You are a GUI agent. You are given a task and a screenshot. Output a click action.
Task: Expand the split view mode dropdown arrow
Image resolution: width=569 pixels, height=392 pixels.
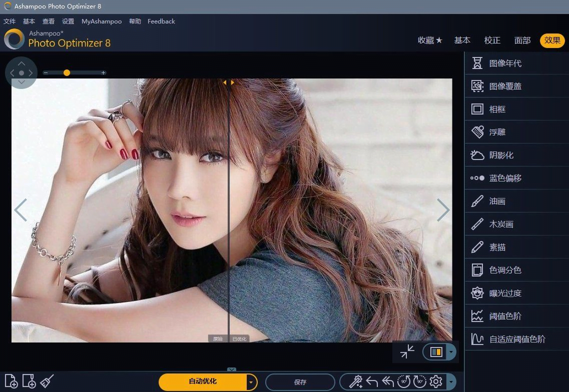point(451,351)
